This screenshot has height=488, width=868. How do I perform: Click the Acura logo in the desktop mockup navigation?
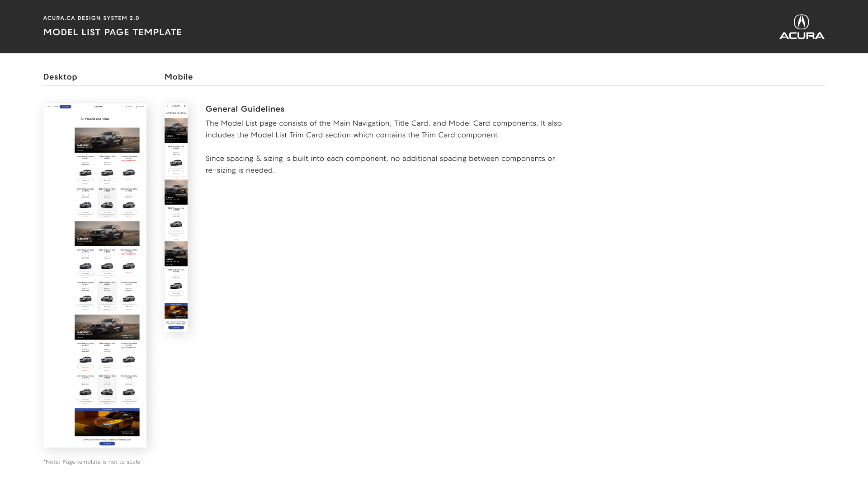tap(98, 107)
